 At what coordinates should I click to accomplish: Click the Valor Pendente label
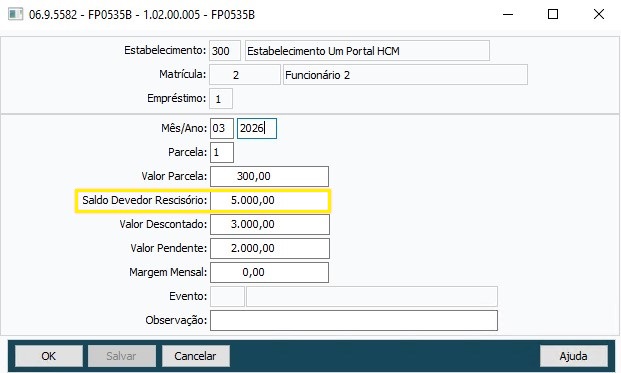(169, 248)
